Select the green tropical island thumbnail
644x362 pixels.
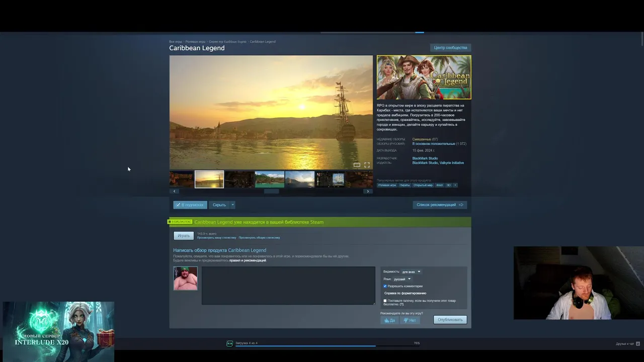coord(270,179)
